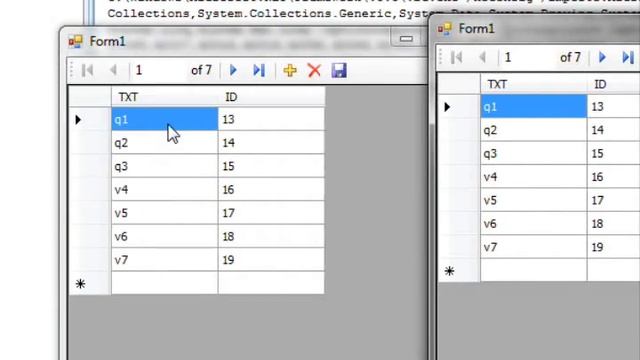This screenshot has height=360, width=640.
Task: Click ID column header in left Form1
Action: (271, 97)
